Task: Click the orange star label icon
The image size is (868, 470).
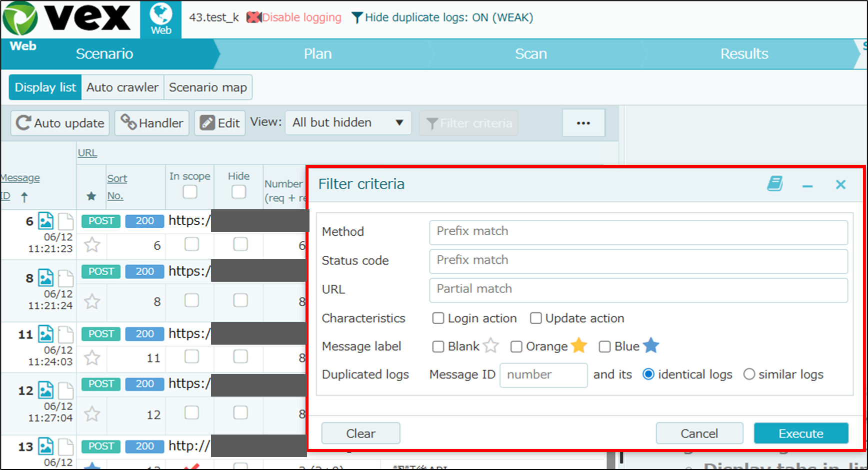Action: [x=579, y=345]
